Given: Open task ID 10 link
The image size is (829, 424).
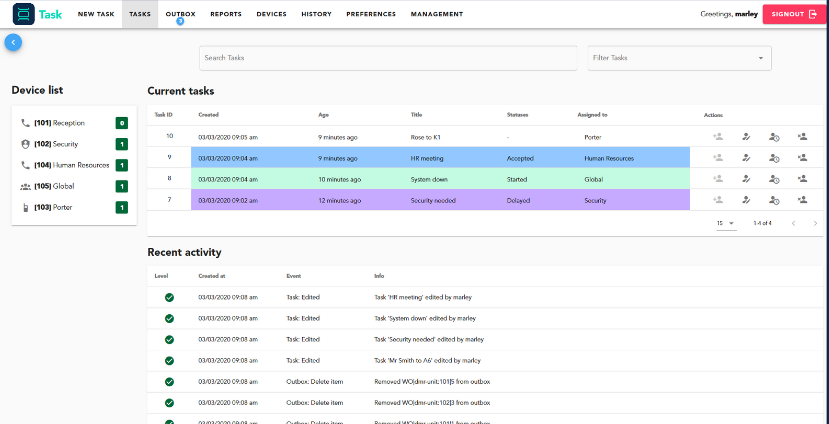Looking at the screenshot, I should tap(170, 135).
